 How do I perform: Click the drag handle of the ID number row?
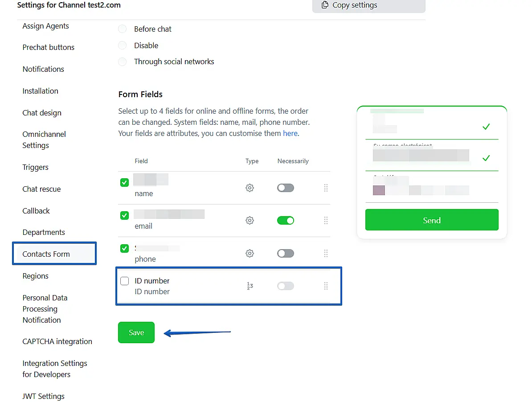326,286
